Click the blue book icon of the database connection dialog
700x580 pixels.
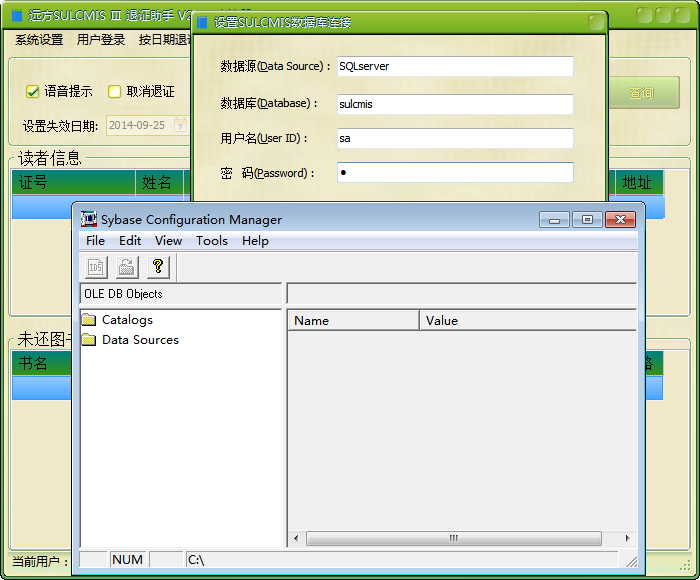coord(202,22)
